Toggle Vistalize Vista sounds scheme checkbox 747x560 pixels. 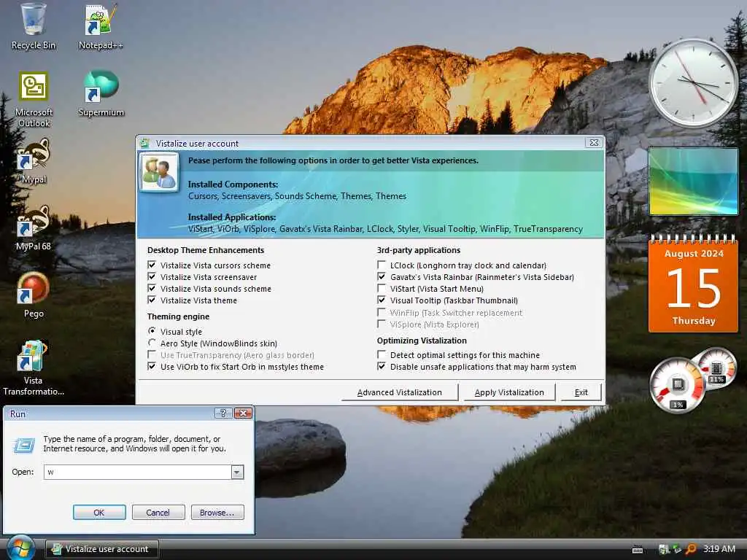tap(152, 289)
